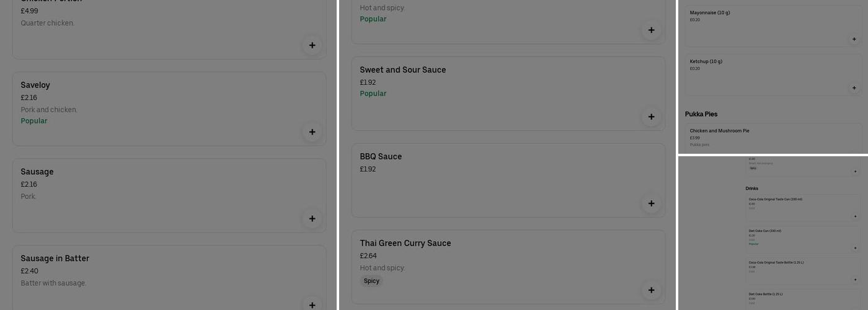Add Sweet and Sour Sauce to order
The image size is (868, 310).
pos(651,117)
